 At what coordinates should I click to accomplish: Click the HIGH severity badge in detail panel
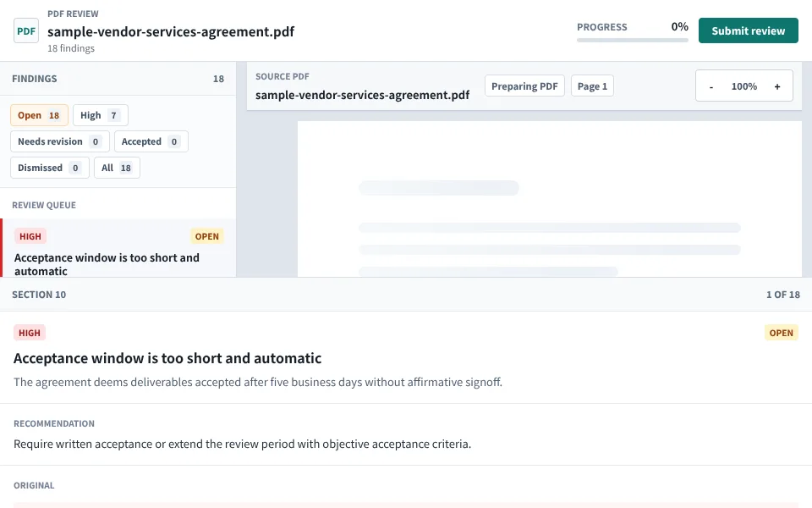[30, 333]
